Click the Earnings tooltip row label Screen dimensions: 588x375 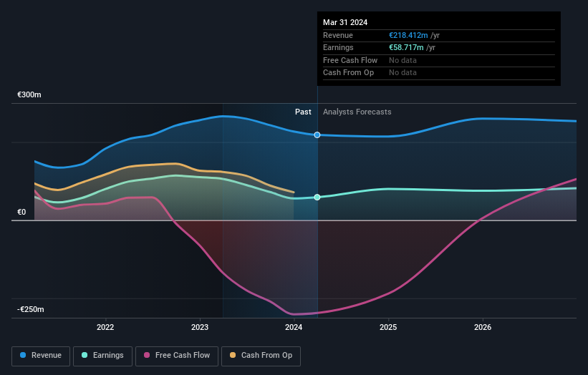click(338, 47)
